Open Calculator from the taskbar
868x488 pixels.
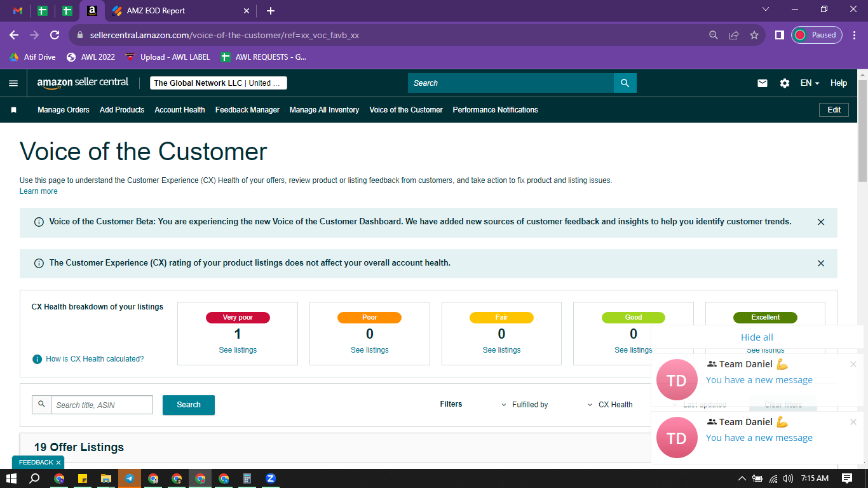click(x=247, y=478)
